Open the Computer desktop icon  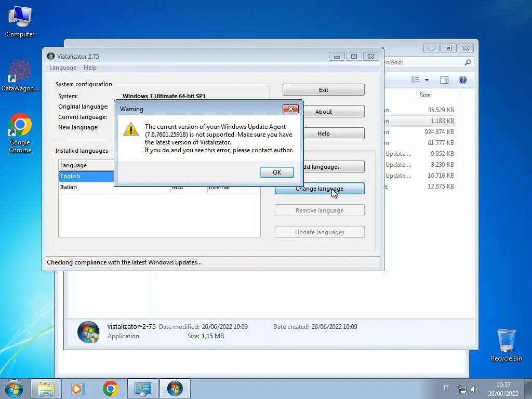tap(20, 22)
